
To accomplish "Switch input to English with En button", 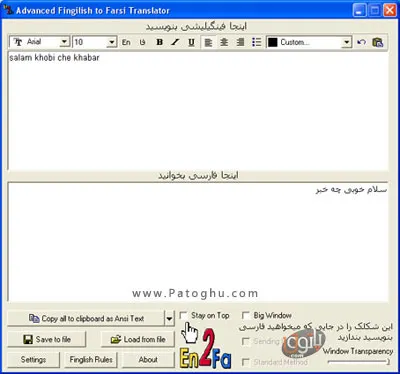I will tap(126, 42).
